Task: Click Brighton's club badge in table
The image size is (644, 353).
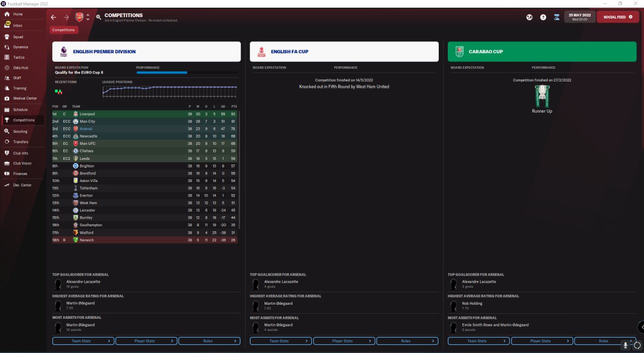Action: tap(75, 166)
